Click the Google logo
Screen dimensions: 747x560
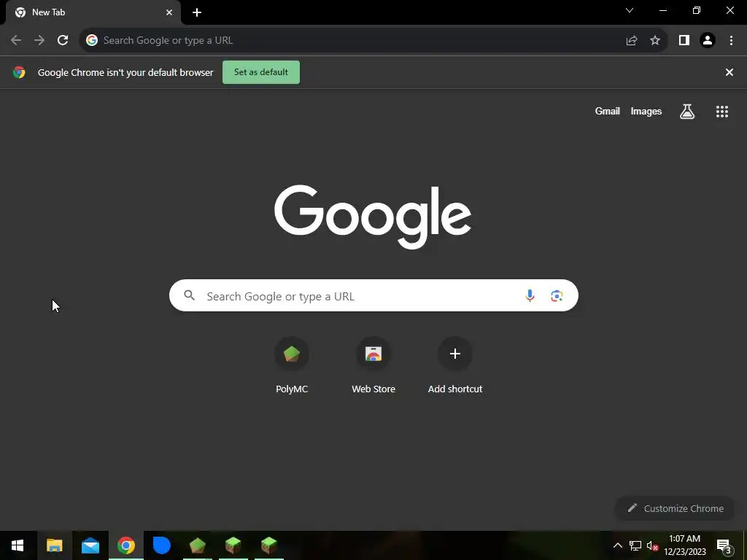coord(373,217)
